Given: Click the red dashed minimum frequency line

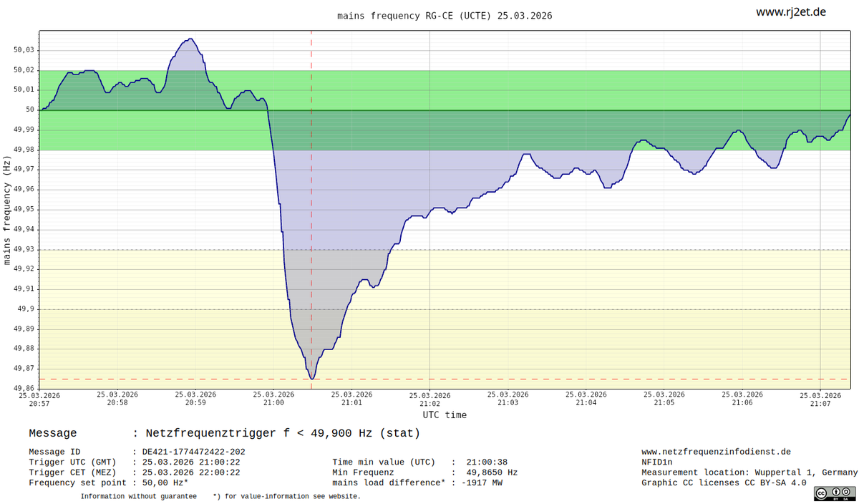Looking at the screenshot, I should tap(444, 379).
